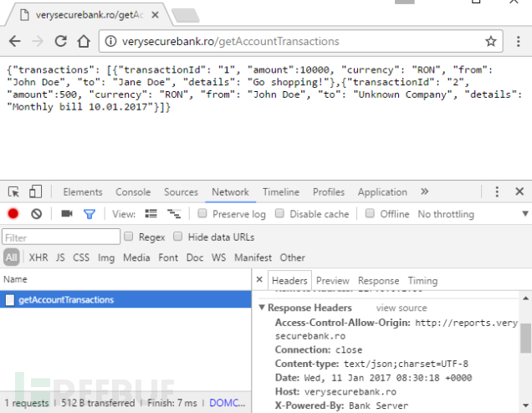Open the Timing detail tab
The height and width of the screenshot is (413, 532).
(x=422, y=281)
